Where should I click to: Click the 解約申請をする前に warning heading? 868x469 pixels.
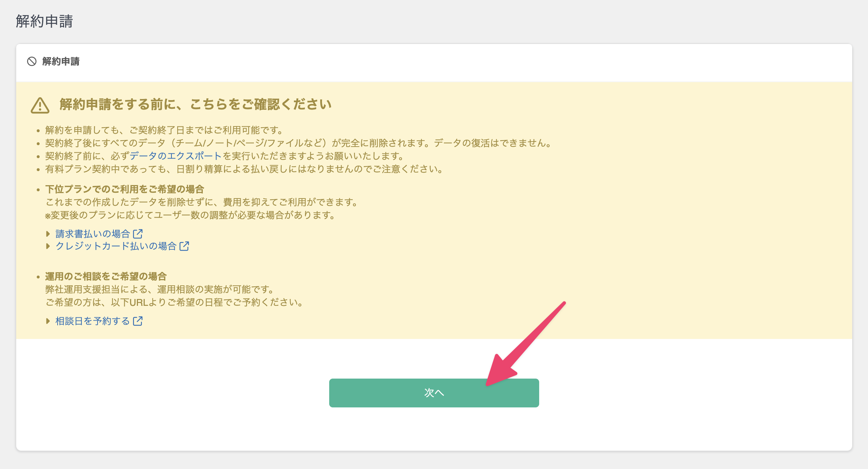[195, 104]
